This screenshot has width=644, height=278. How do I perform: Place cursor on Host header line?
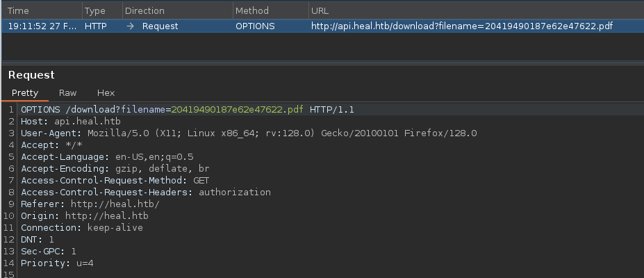71,122
